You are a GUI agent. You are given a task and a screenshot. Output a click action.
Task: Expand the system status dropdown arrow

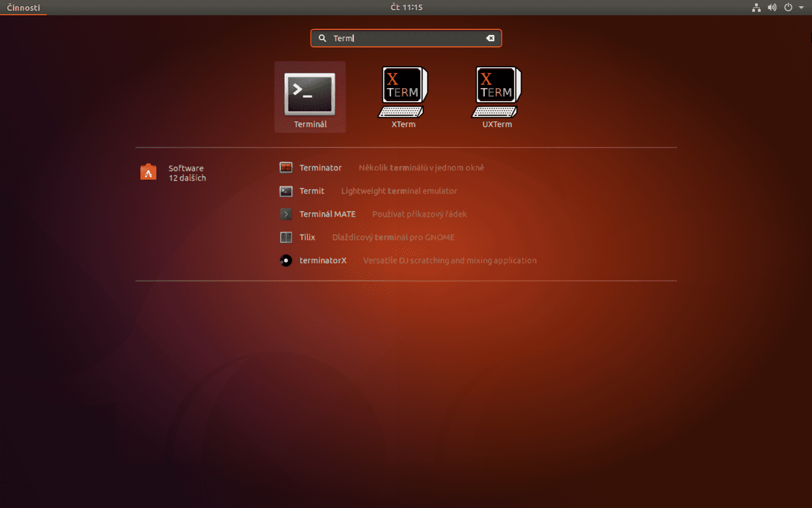click(x=802, y=7)
